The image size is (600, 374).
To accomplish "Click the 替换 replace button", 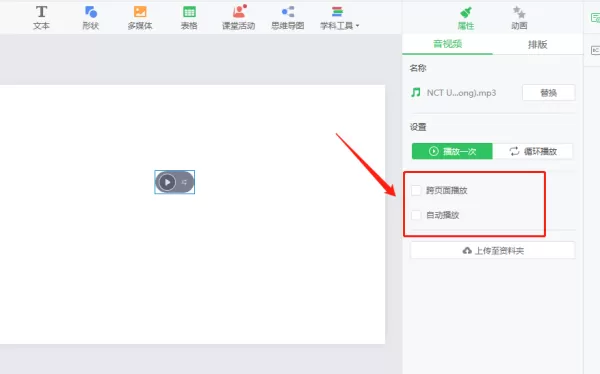I will click(x=549, y=93).
